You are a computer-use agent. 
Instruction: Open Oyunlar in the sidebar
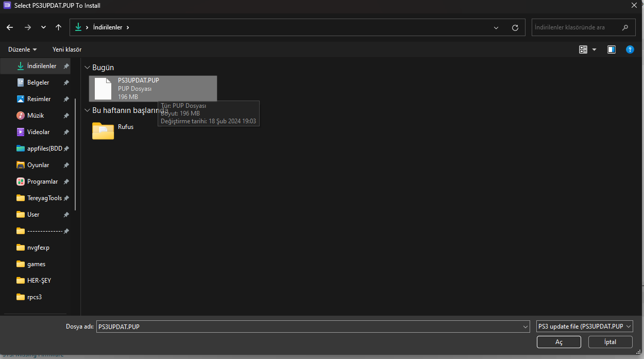pos(37,165)
